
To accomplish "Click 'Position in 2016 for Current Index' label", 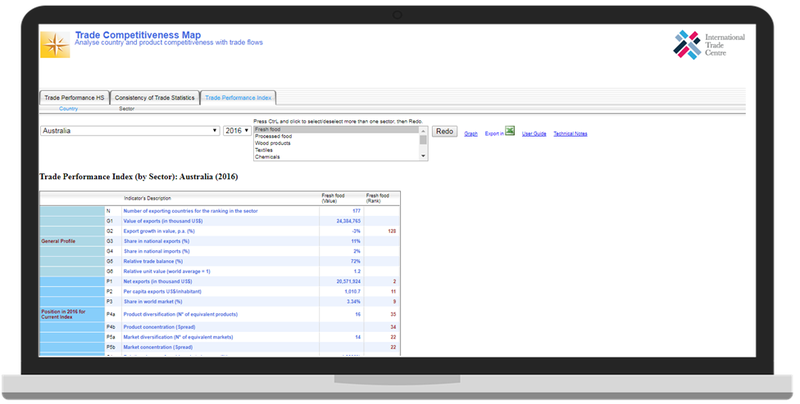I will (63, 314).
